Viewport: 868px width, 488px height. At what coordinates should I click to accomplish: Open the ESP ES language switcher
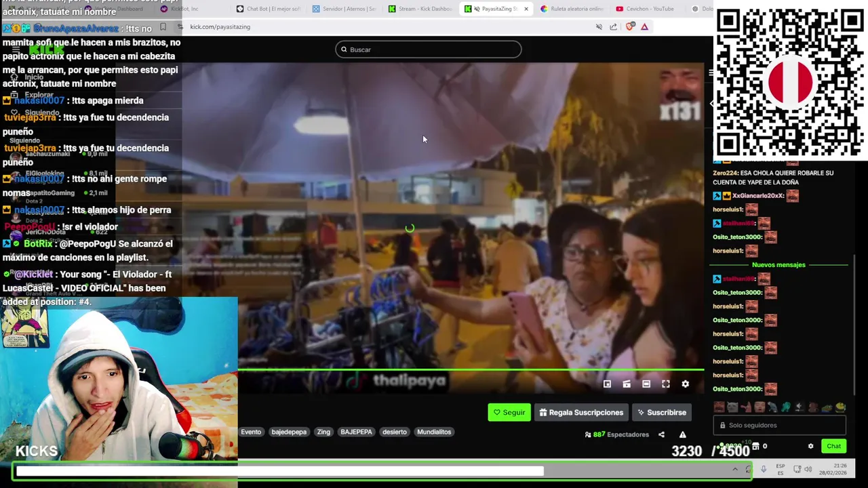click(x=781, y=469)
